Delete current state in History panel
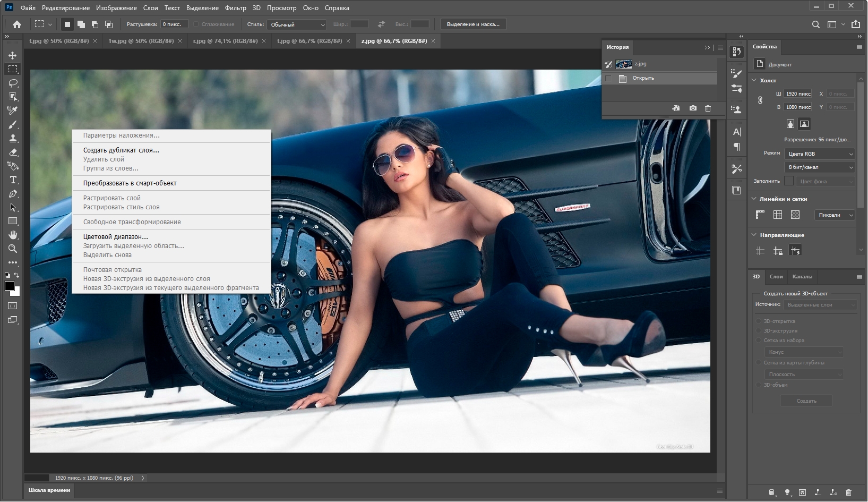Screen dimensions: 868x502 point(708,108)
